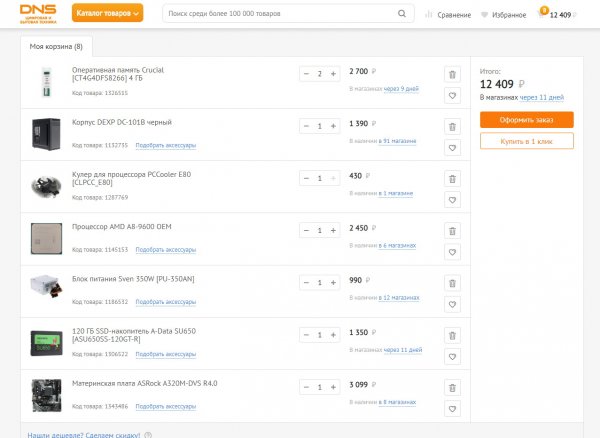Click the search magnifier icon
The height and width of the screenshot is (438, 600).
(x=403, y=15)
